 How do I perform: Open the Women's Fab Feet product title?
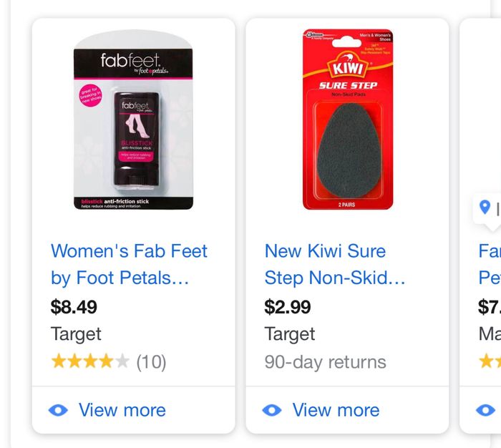point(129,264)
